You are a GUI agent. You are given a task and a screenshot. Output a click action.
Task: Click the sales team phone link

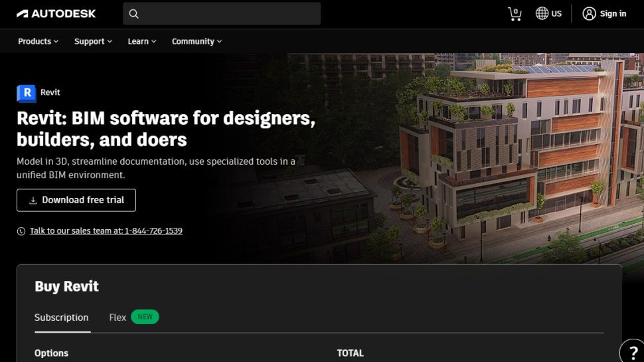click(106, 231)
